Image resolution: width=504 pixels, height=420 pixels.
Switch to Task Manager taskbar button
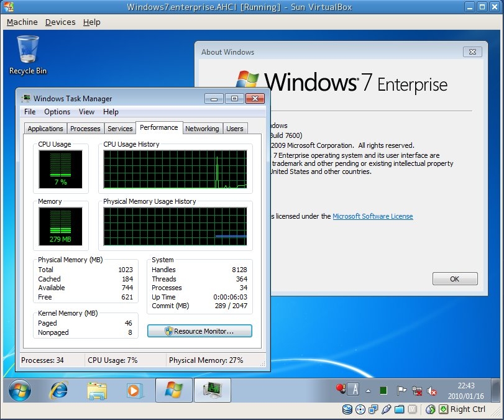tap(213, 390)
